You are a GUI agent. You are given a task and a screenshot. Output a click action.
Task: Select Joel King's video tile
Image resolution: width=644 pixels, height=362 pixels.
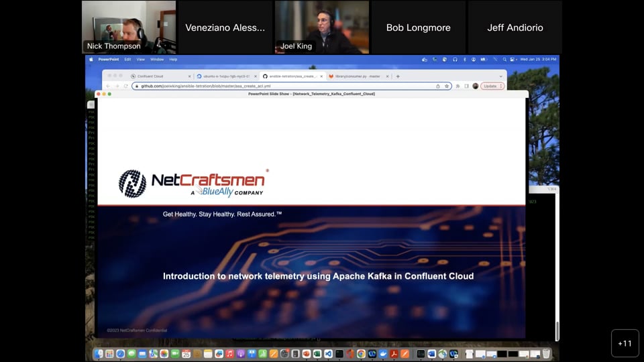coord(322,27)
